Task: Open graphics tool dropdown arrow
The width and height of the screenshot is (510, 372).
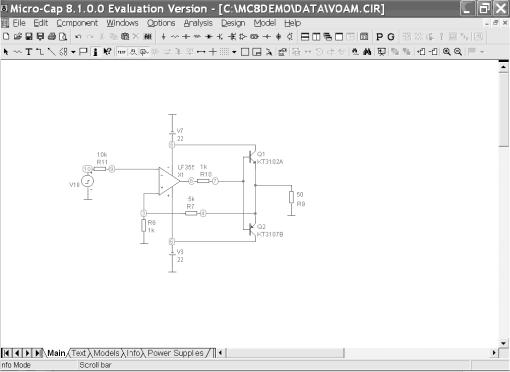Action: coord(73,52)
